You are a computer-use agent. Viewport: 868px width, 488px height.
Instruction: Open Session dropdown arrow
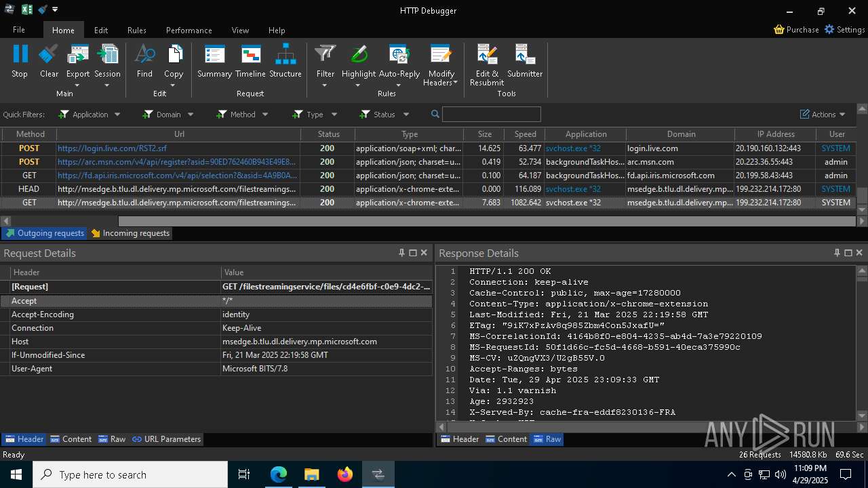(107, 85)
